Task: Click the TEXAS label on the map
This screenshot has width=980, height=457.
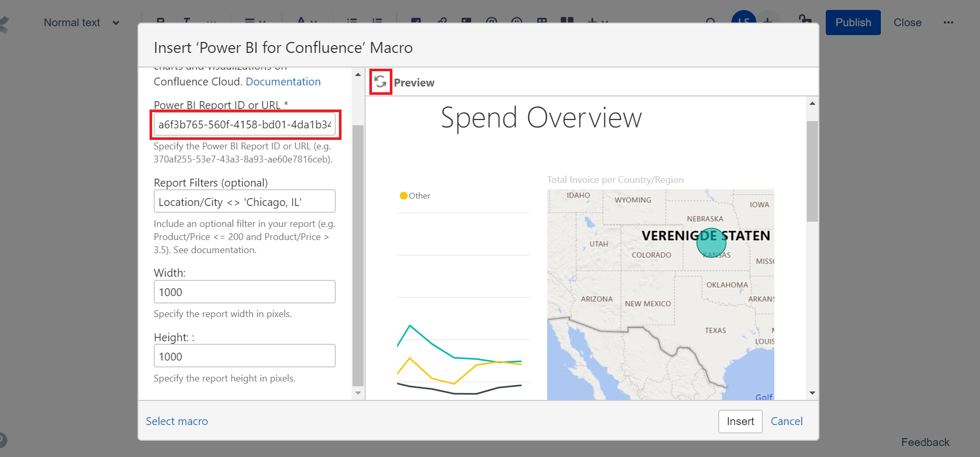Action: (x=715, y=331)
